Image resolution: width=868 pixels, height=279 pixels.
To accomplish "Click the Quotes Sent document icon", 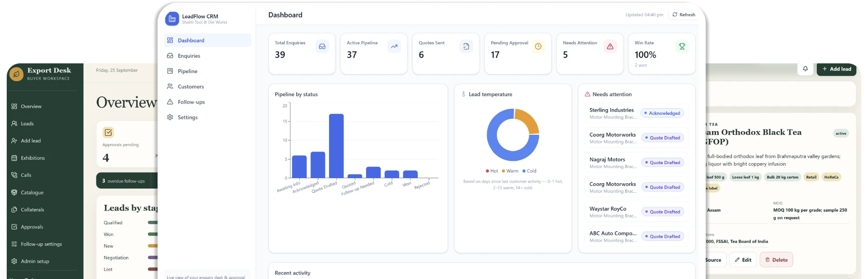I will coord(466,46).
